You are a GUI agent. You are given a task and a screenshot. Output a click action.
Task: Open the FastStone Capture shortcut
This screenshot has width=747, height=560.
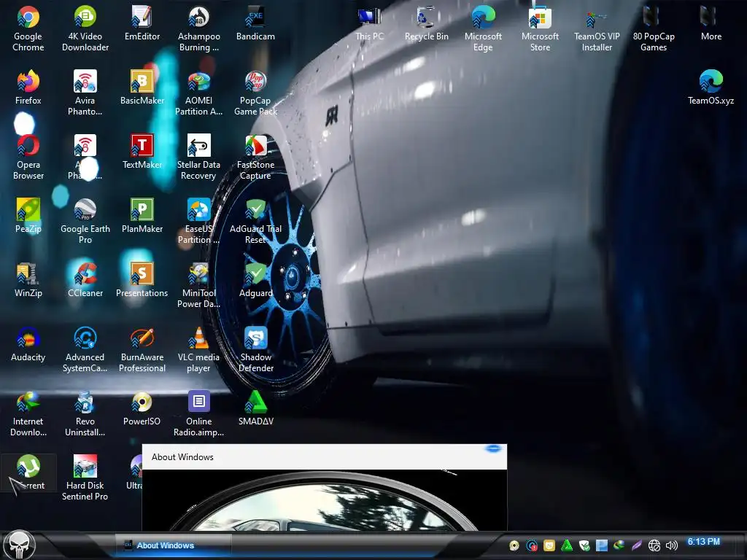pyautogui.click(x=255, y=157)
